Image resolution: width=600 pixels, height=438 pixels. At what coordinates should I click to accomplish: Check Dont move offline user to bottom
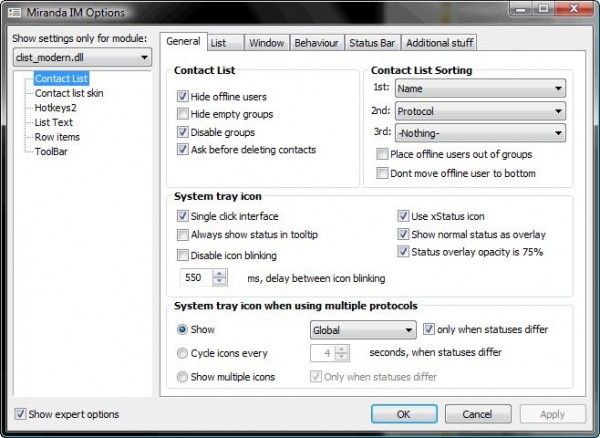point(382,173)
